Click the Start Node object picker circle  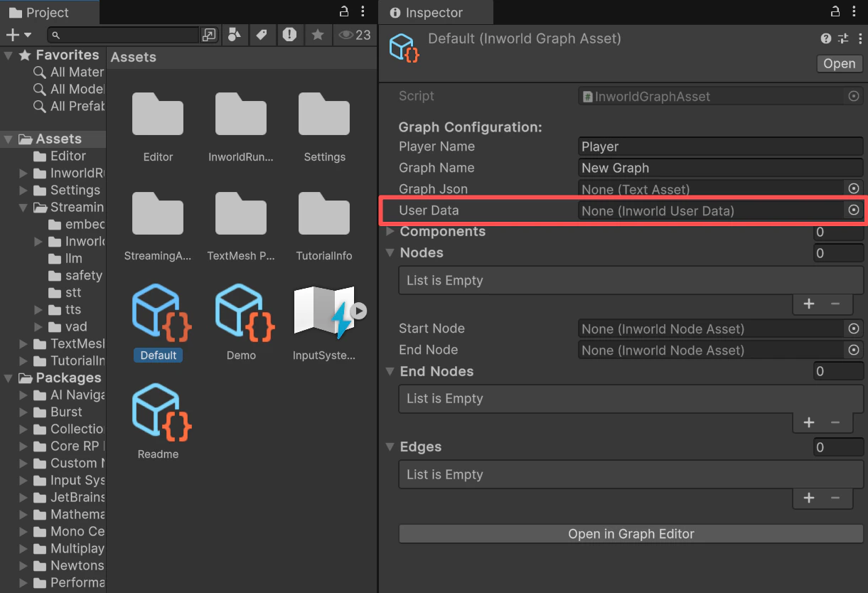pyautogui.click(x=854, y=328)
